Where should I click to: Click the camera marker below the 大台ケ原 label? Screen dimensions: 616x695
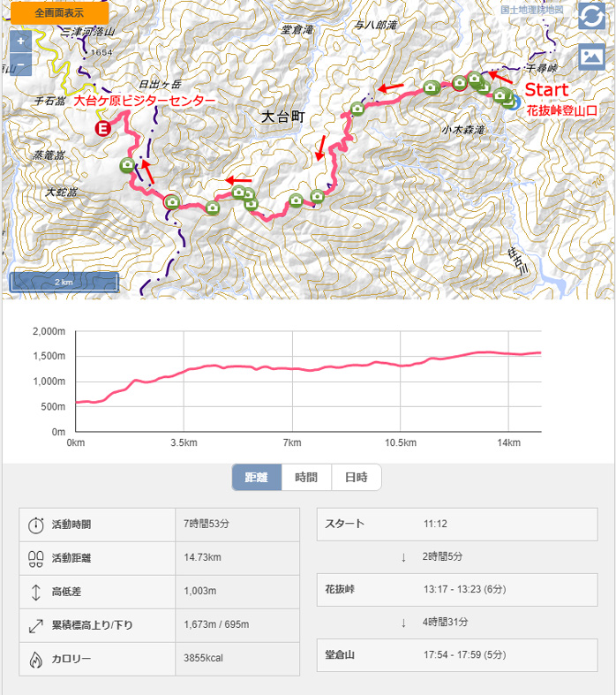(x=127, y=164)
